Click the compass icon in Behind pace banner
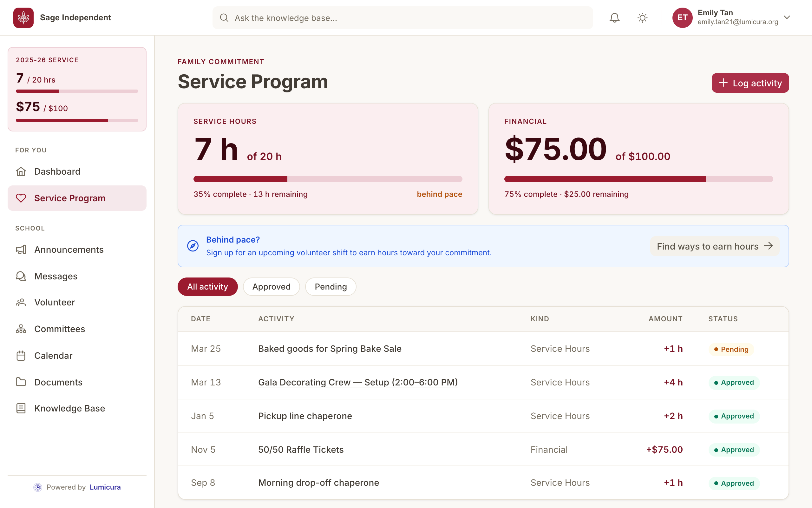 193,246
